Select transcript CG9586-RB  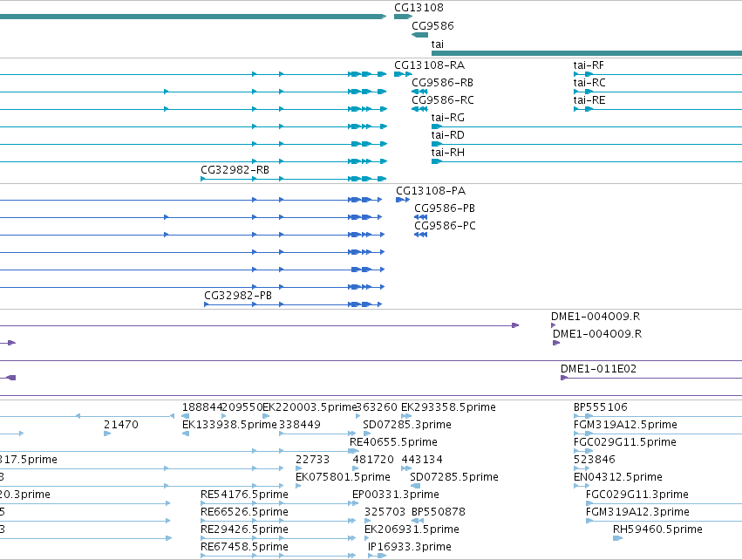click(x=442, y=83)
